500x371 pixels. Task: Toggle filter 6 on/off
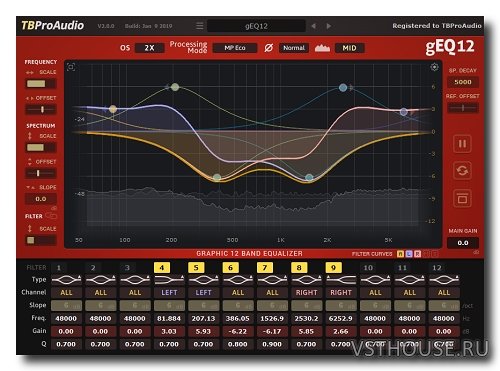(x=230, y=267)
